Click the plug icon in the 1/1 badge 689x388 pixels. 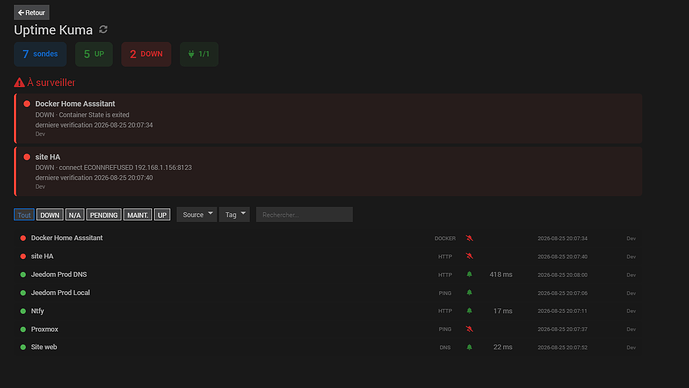pos(191,54)
